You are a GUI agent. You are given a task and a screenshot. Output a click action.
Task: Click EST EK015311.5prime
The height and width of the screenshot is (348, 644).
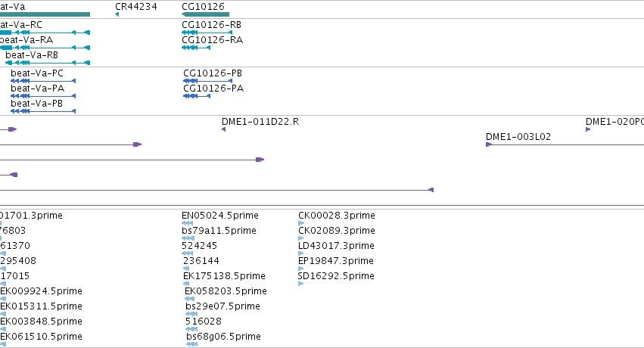click(41, 306)
